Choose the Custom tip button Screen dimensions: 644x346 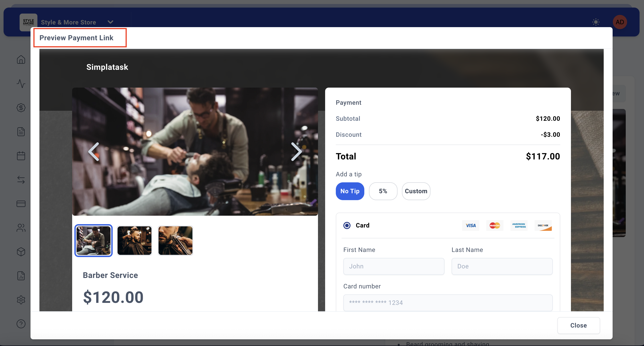(x=416, y=191)
